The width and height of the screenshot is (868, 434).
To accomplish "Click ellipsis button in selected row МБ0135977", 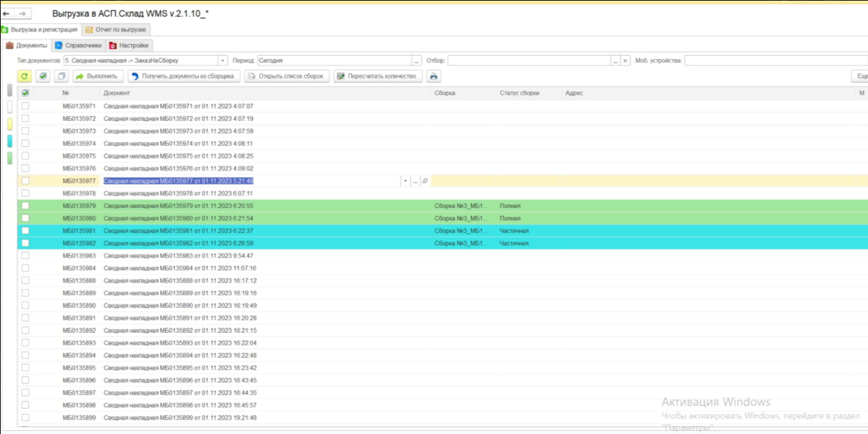I will (415, 181).
